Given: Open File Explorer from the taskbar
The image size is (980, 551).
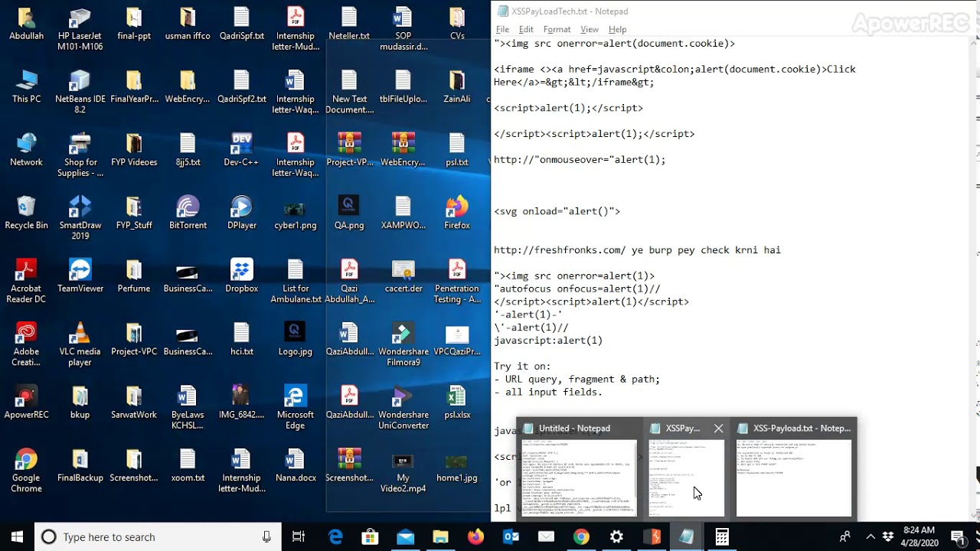Looking at the screenshot, I should pyautogui.click(x=440, y=537).
